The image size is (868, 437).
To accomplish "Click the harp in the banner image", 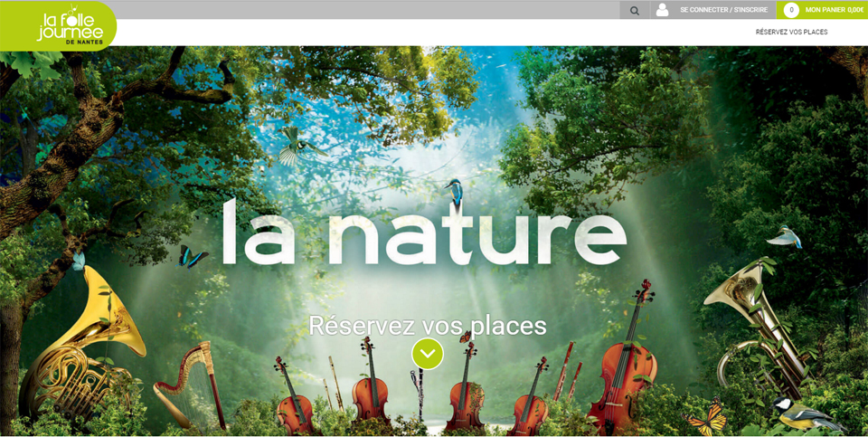I will pos(189,385).
